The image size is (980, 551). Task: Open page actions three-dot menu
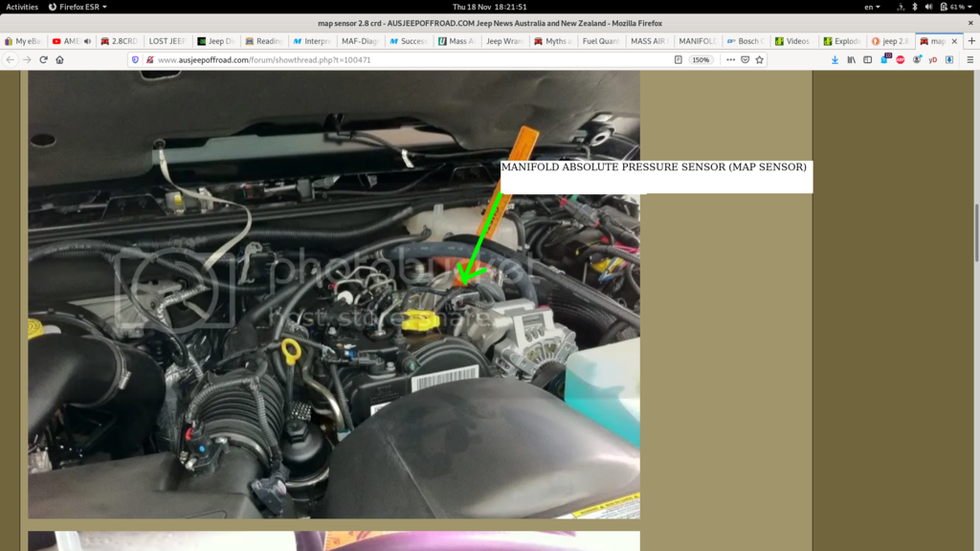pyautogui.click(x=730, y=60)
